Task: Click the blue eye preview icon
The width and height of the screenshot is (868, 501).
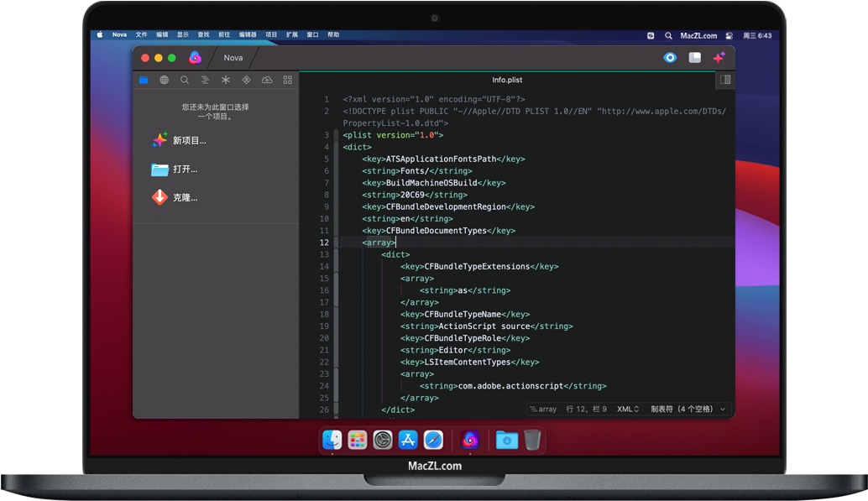Action: pos(670,58)
